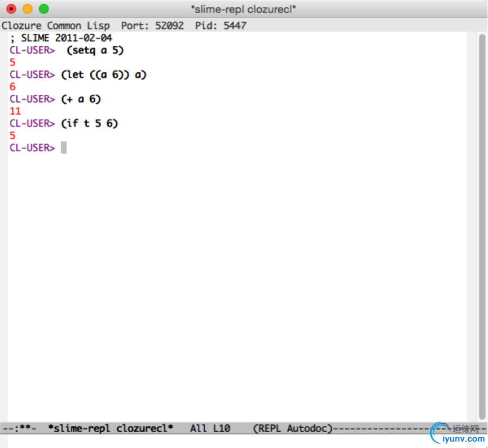Close the slime-repl clozurecl window
The width and height of the screenshot is (488, 448).
(x=11, y=8)
